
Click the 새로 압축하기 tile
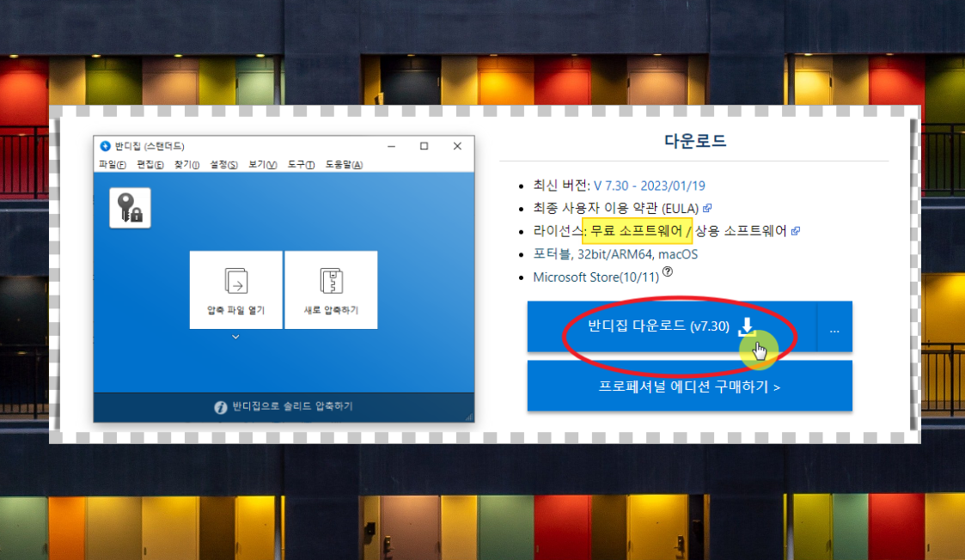(x=331, y=289)
